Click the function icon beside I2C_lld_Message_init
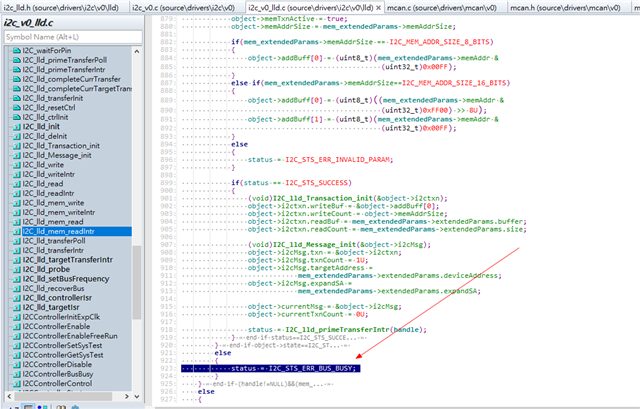Viewport: 640px width, 409px height. (17, 155)
